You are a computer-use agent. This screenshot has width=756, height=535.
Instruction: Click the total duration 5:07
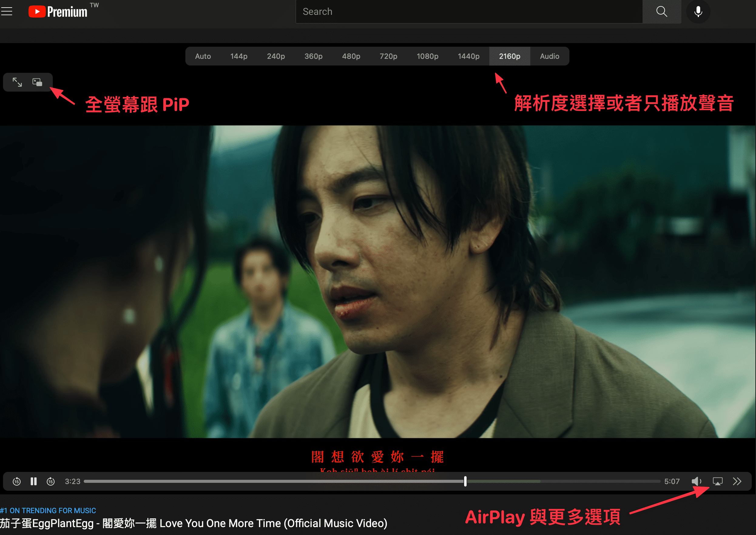pyautogui.click(x=671, y=481)
